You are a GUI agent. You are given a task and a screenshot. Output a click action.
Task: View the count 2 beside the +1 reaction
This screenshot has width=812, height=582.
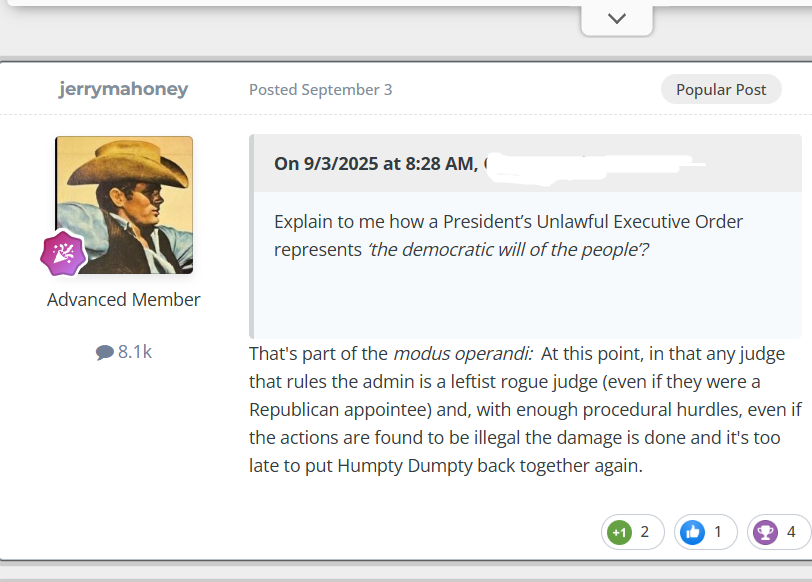645,532
